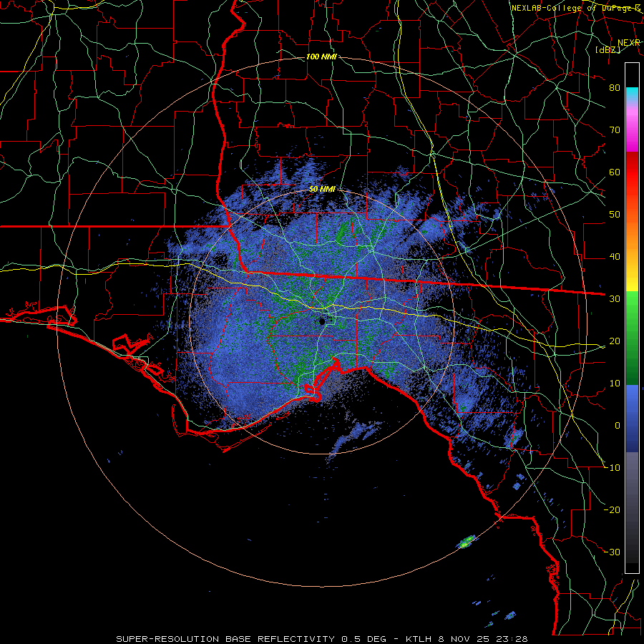Image resolution: width=644 pixels, height=644 pixels.
Task: Click SUPER-RESOLUTION BASE REFLECTIVITY title text
Action: coord(225,639)
